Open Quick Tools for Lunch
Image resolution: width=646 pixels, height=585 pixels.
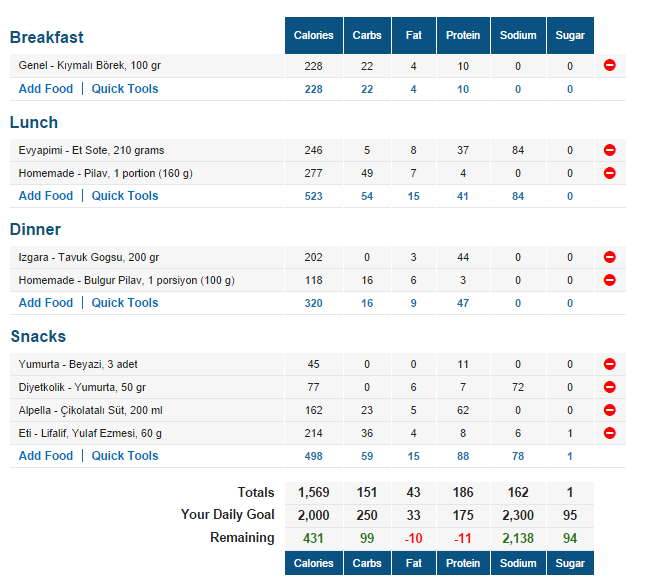(x=125, y=196)
